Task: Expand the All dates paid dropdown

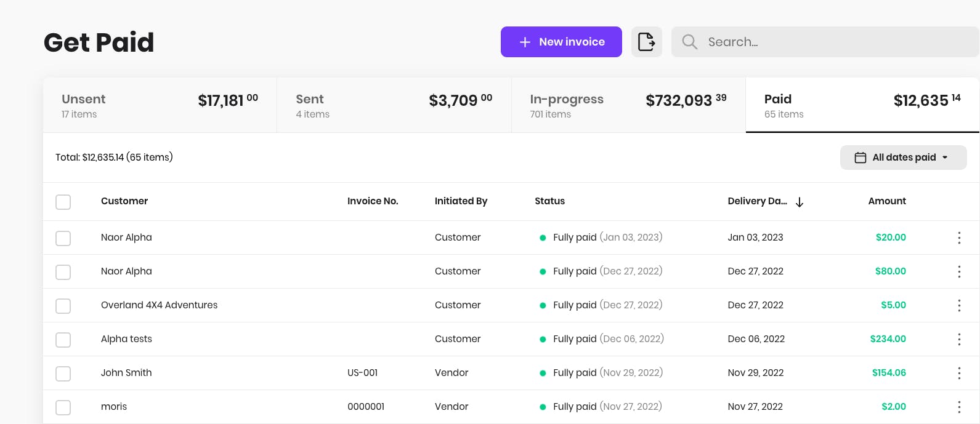Action: click(x=903, y=158)
